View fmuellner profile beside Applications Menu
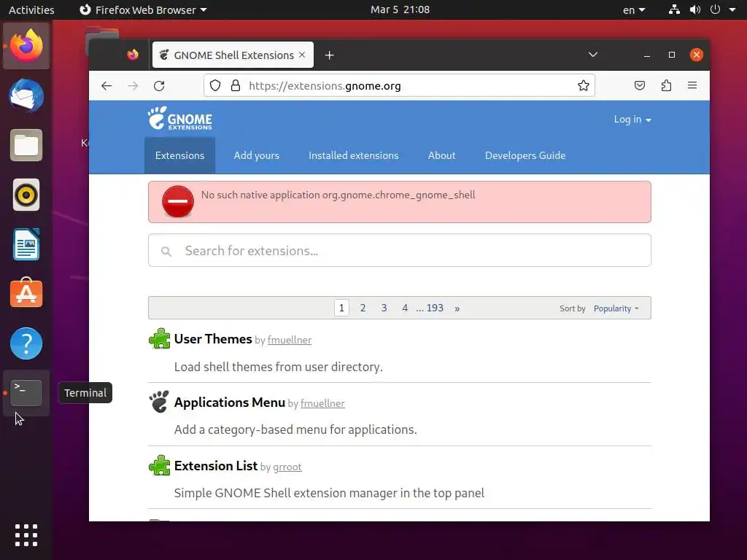Screen dimensions: 747x560 (322, 403)
